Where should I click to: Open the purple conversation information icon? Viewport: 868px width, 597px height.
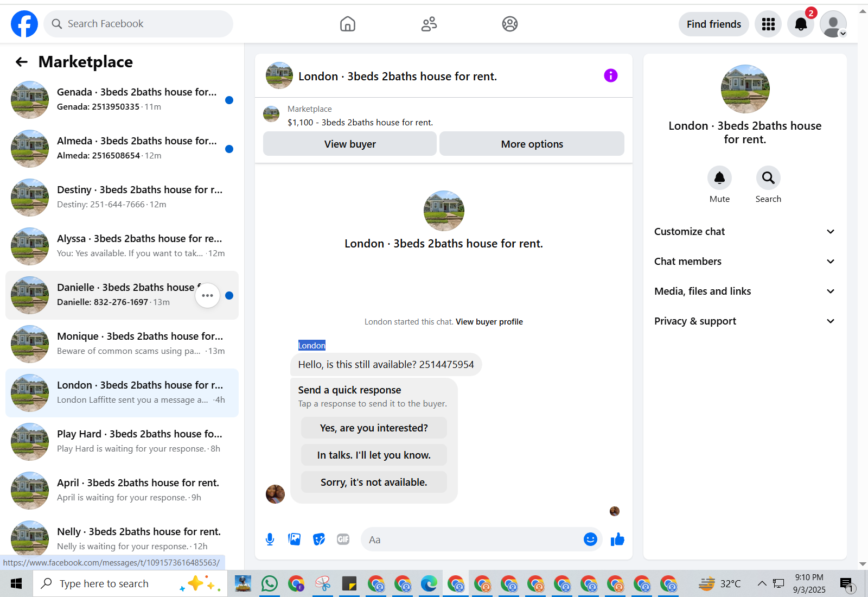pyautogui.click(x=611, y=75)
